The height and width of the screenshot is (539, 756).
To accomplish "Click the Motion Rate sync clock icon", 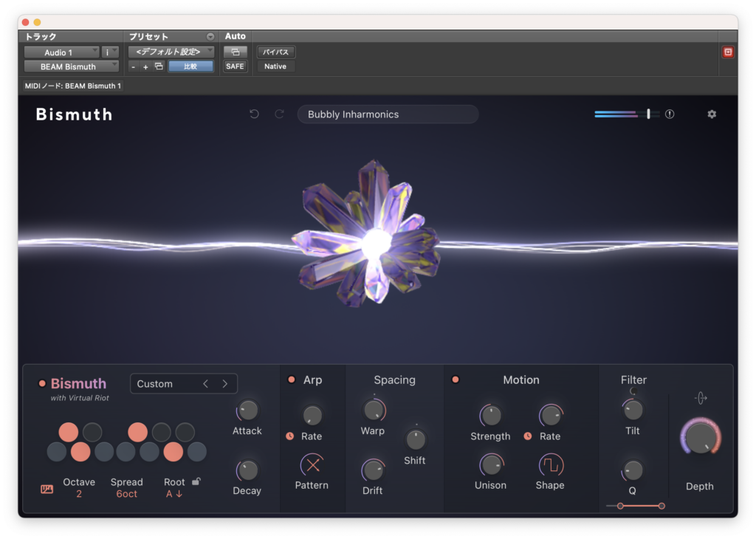I will tap(528, 436).
